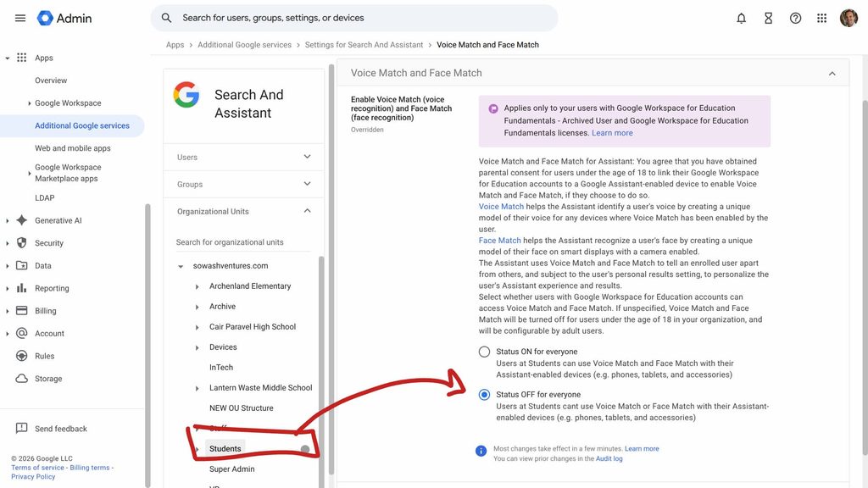This screenshot has height=488, width=868.
Task: Open the Face Match link
Action: coord(500,240)
